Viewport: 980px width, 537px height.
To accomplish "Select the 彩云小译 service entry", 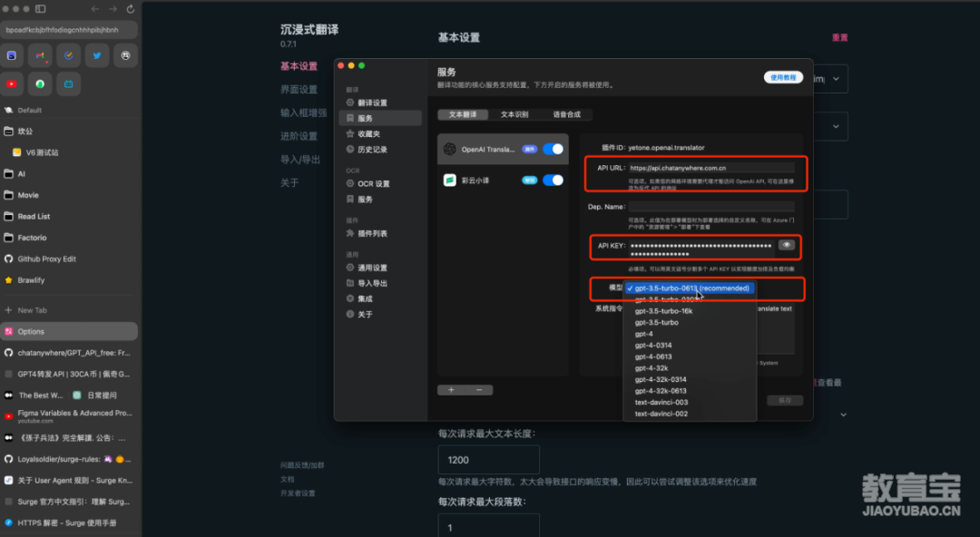I will pos(503,180).
